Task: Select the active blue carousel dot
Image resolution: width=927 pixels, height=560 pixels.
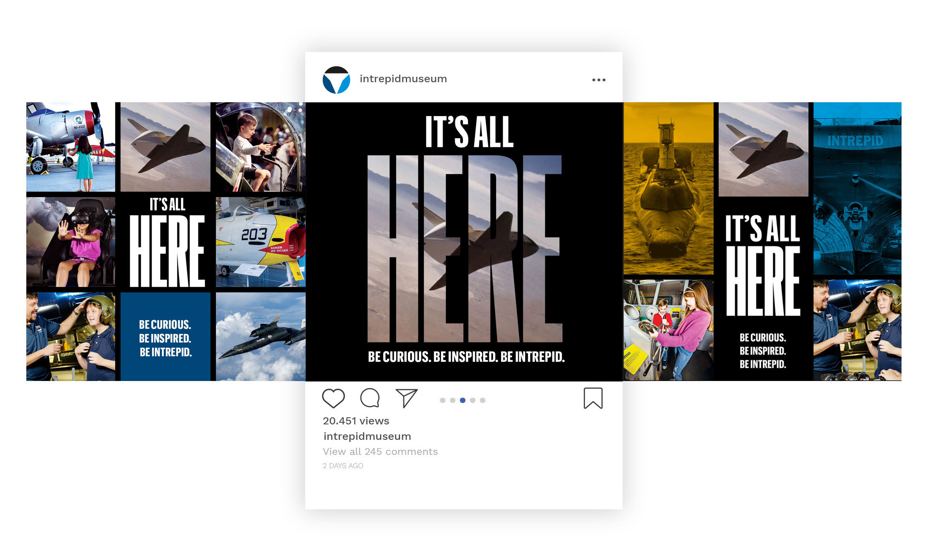Action: 463,400
